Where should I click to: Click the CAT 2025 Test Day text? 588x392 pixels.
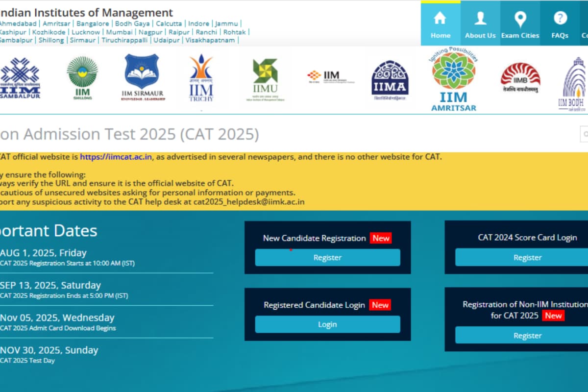[x=27, y=361]
